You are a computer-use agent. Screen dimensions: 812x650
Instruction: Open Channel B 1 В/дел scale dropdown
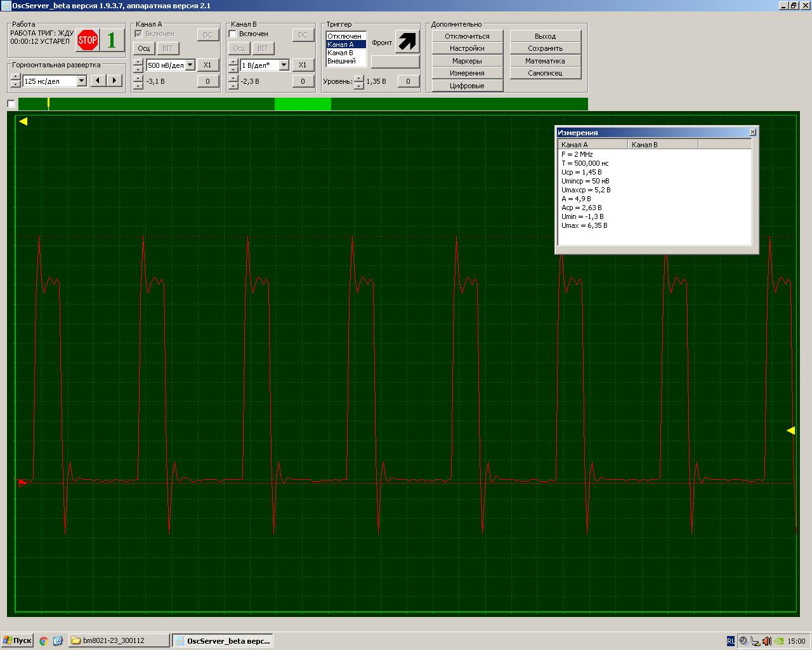[x=284, y=65]
